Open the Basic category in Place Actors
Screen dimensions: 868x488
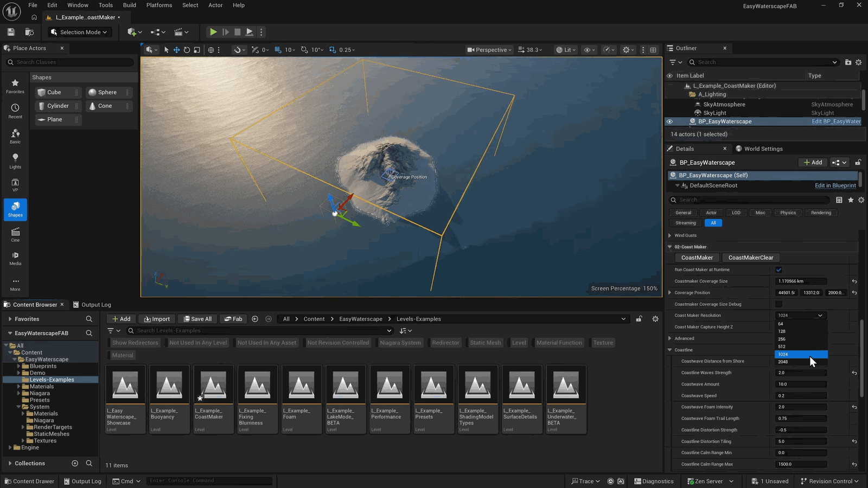point(15,136)
